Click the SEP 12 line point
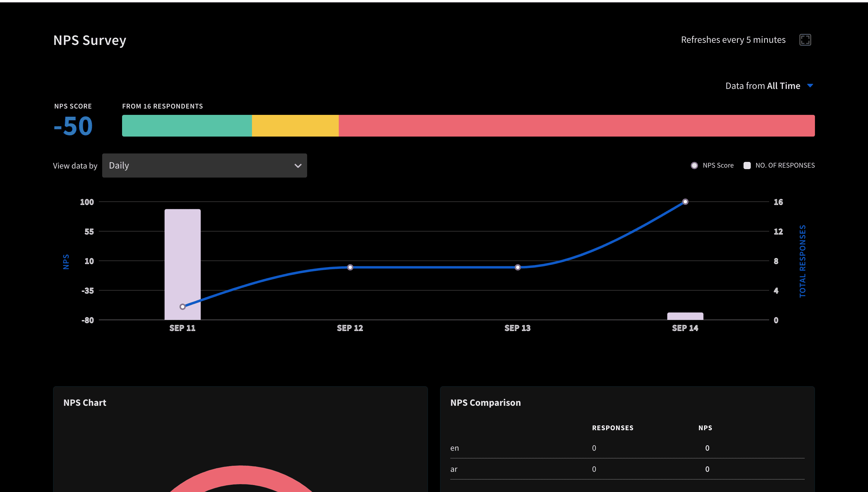 click(x=350, y=267)
